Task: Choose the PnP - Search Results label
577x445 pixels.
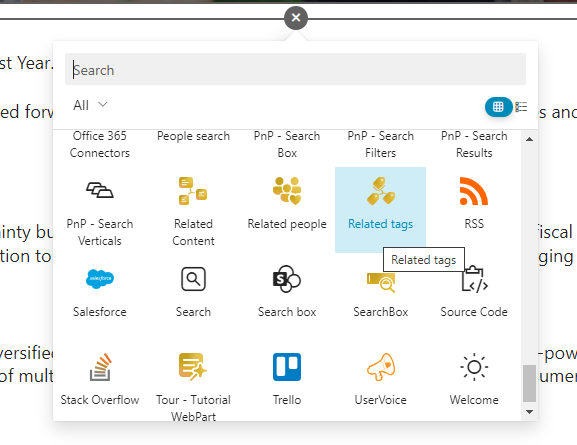Action: 474,144
